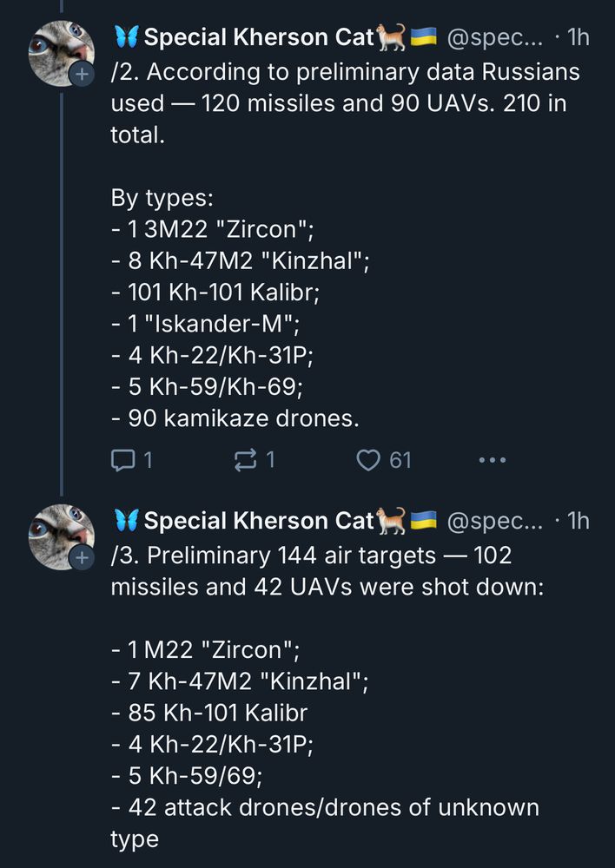Viewport: 615px width, 868px height.
Task: Tap the plus badge on the first post's avatar
Action: [80, 76]
